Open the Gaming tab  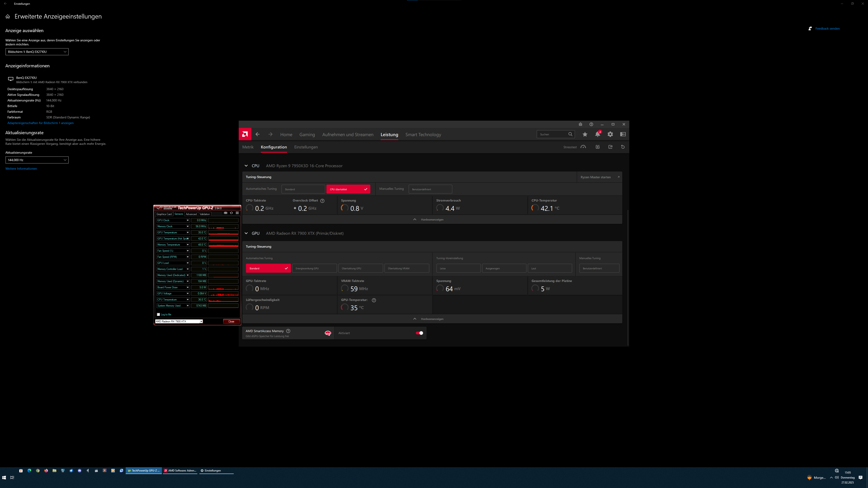click(x=307, y=135)
